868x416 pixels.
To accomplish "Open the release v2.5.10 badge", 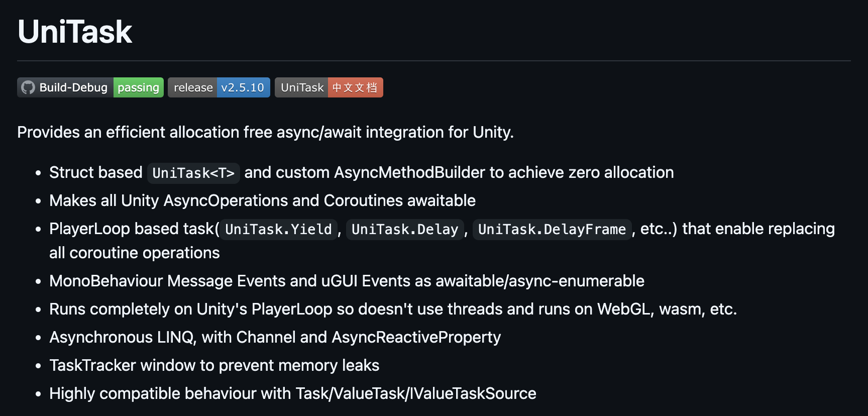I will (x=219, y=87).
